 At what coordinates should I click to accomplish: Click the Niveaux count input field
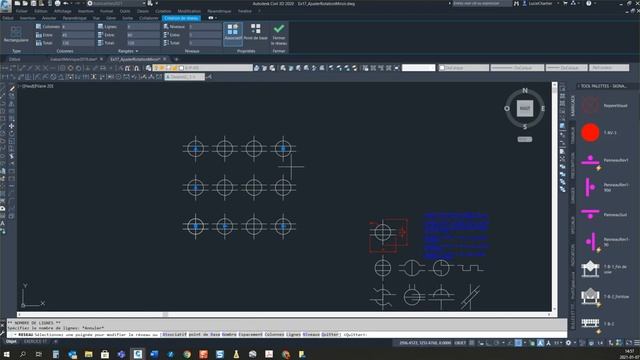click(205, 27)
